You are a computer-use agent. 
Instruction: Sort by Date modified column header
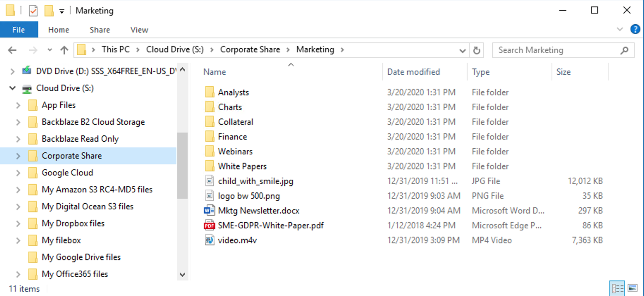(x=413, y=72)
